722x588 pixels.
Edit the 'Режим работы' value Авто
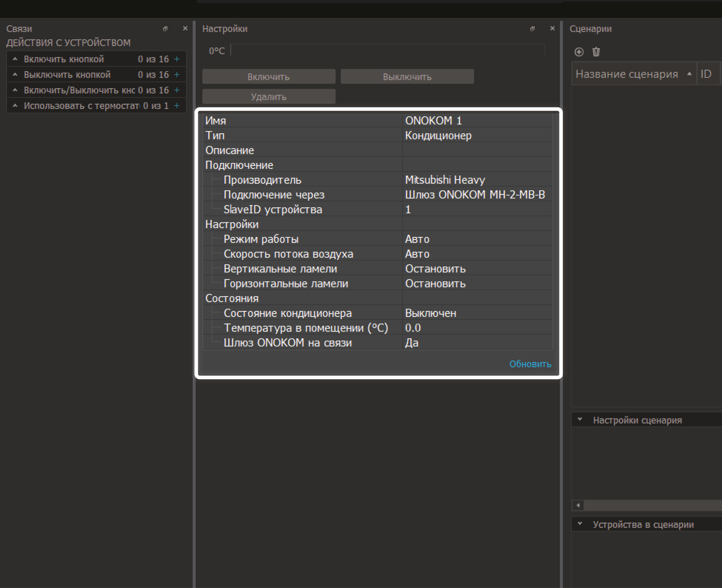(477, 239)
